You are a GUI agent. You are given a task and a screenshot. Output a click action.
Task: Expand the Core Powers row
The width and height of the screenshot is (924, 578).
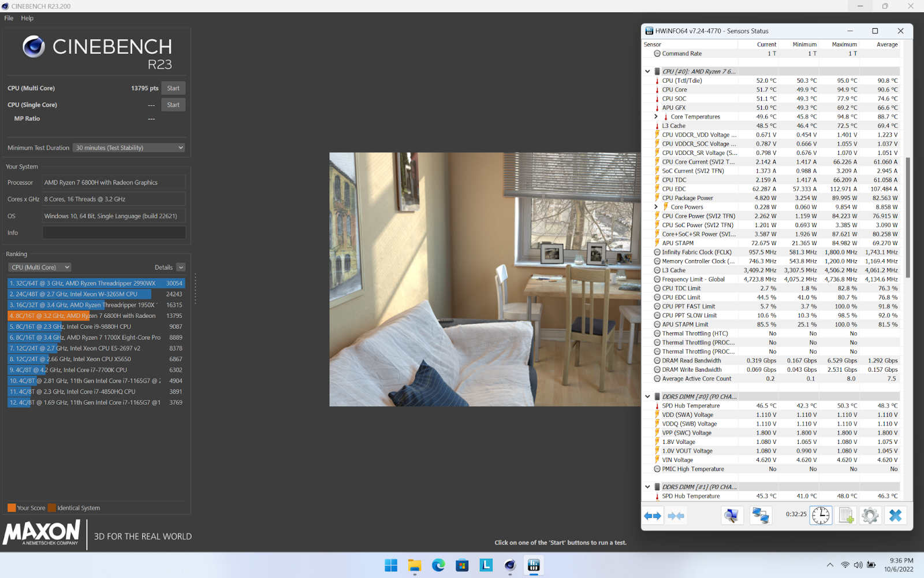pos(656,207)
